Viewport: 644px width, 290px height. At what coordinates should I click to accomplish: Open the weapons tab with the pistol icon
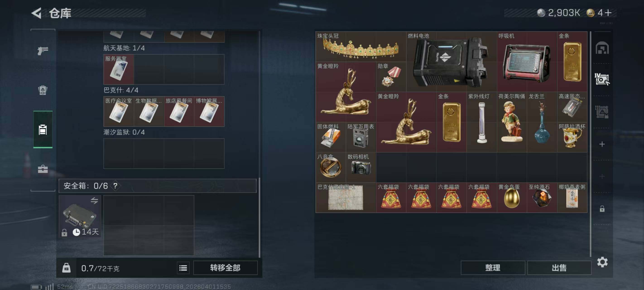(x=43, y=51)
